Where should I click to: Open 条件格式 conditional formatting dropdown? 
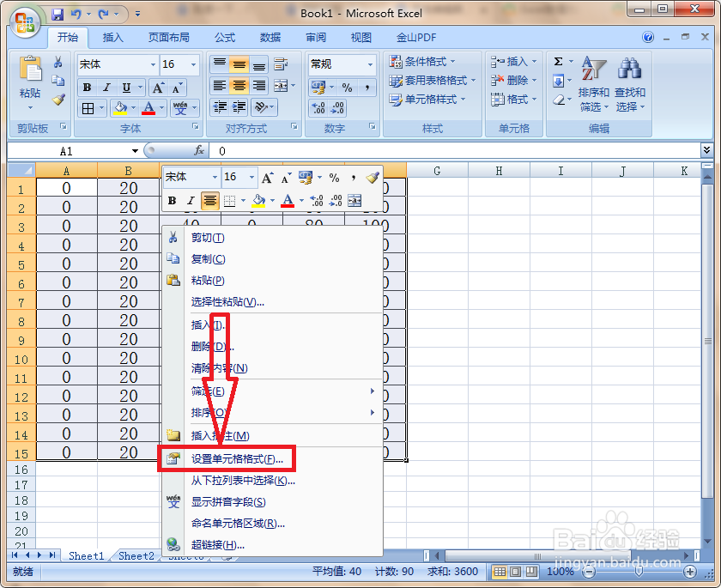(x=422, y=61)
